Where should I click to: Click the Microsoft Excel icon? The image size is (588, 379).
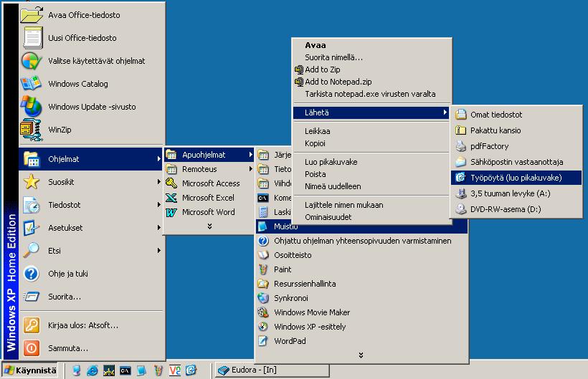coord(171,197)
